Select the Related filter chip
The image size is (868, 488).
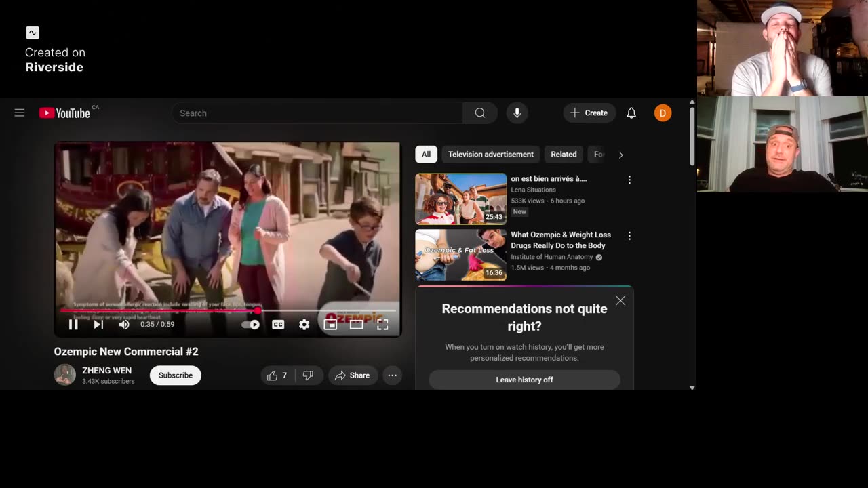(564, 155)
